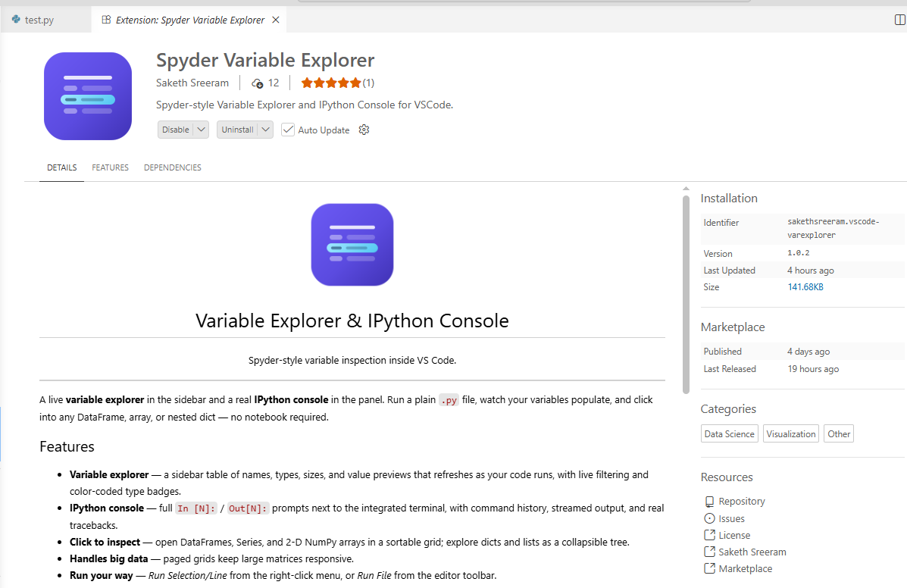907x588 pixels.
Task: Expand the Disable dropdown arrow
Action: [x=202, y=130]
